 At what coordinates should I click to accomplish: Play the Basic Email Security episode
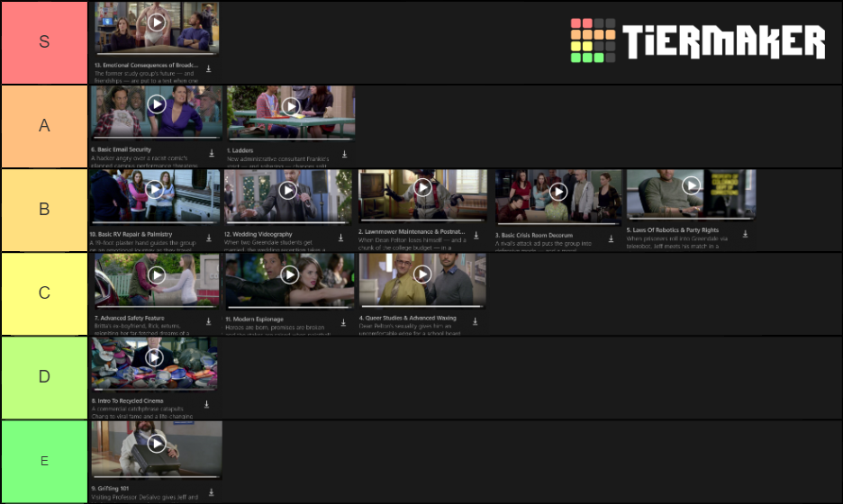click(x=157, y=103)
